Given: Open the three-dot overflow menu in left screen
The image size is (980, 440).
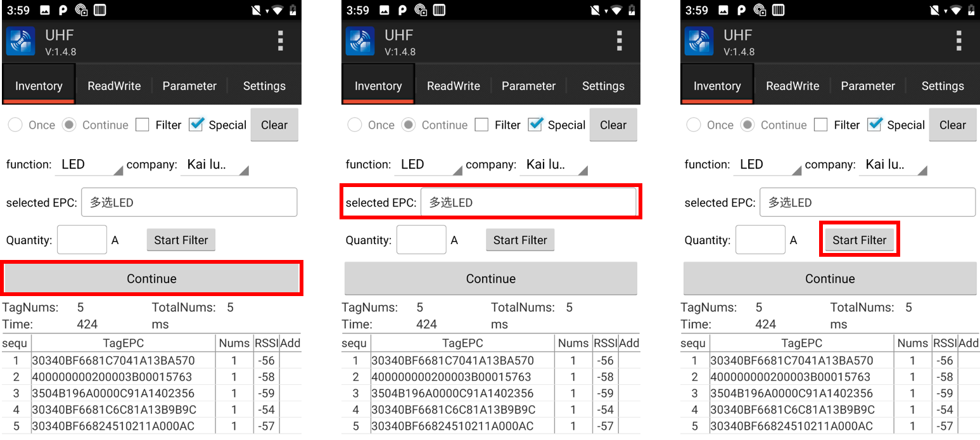Looking at the screenshot, I should pos(280,41).
